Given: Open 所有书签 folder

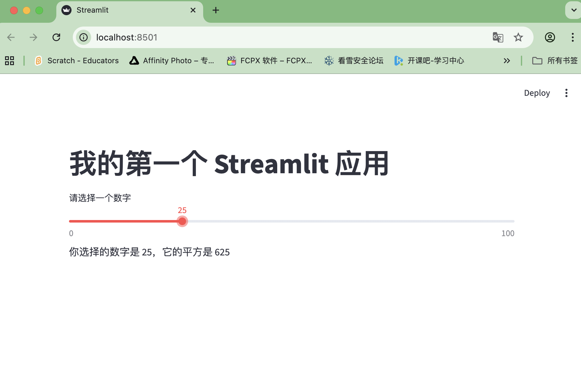Looking at the screenshot, I should click(x=555, y=60).
